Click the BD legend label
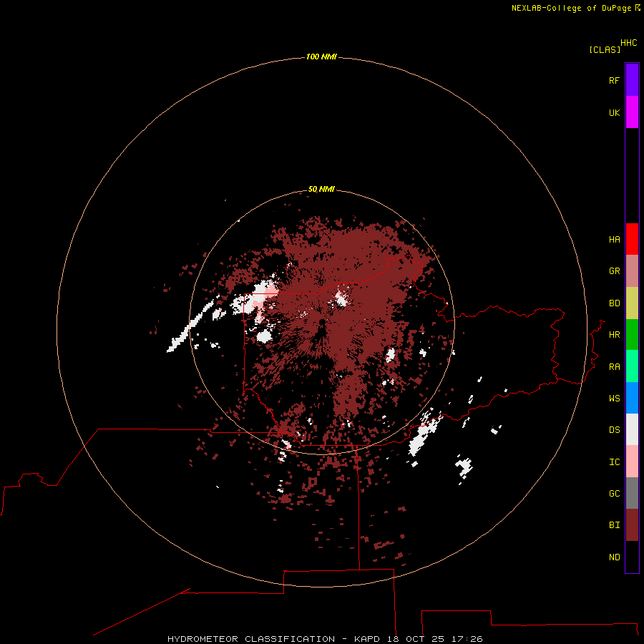 click(615, 303)
